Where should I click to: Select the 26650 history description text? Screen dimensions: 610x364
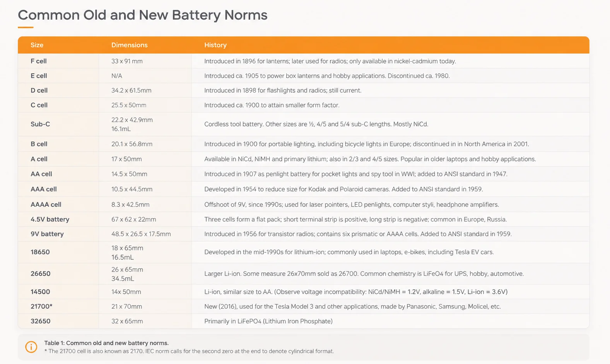(x=364, y=274)
